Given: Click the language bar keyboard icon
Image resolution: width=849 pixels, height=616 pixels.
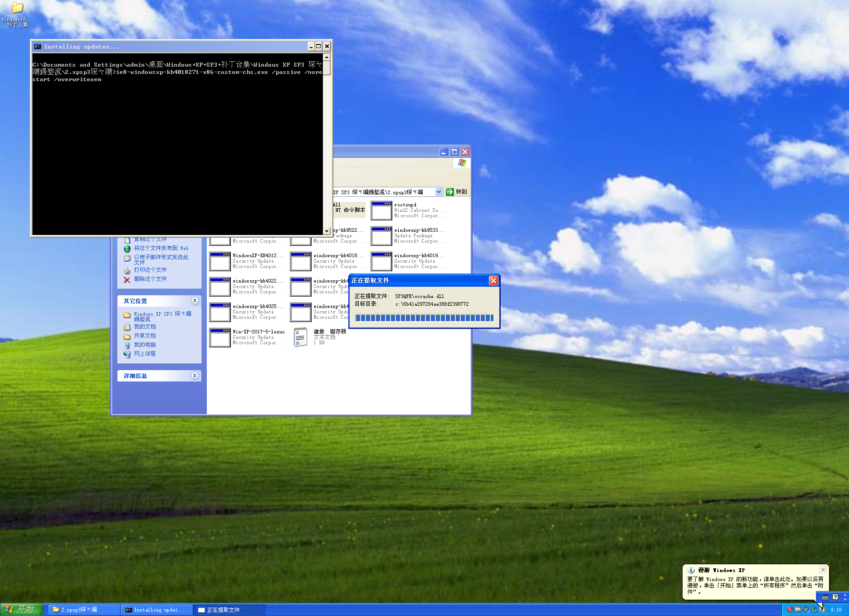Looking at the screenshot, I should 825,597.
